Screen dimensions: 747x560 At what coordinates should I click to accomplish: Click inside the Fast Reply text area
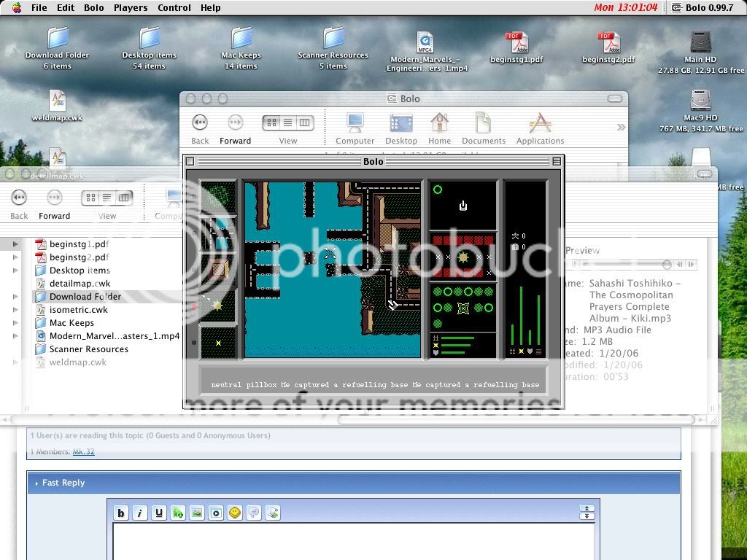(353, 541)
